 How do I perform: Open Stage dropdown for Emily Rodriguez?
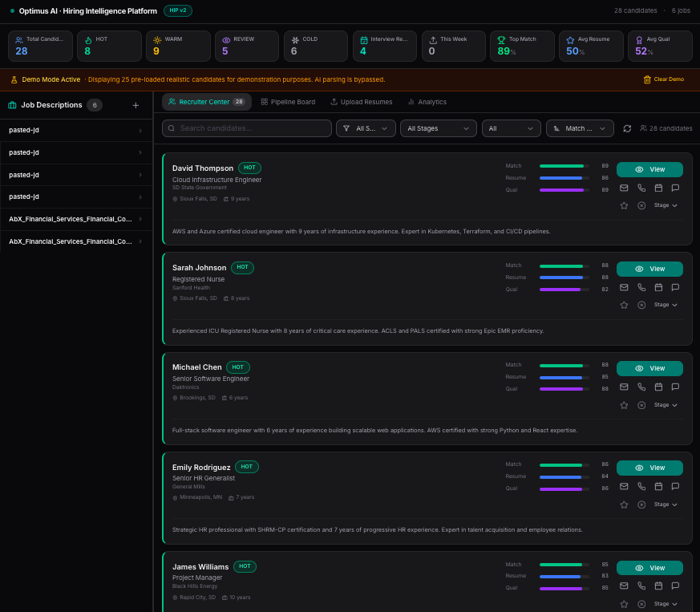click(666, 505)
